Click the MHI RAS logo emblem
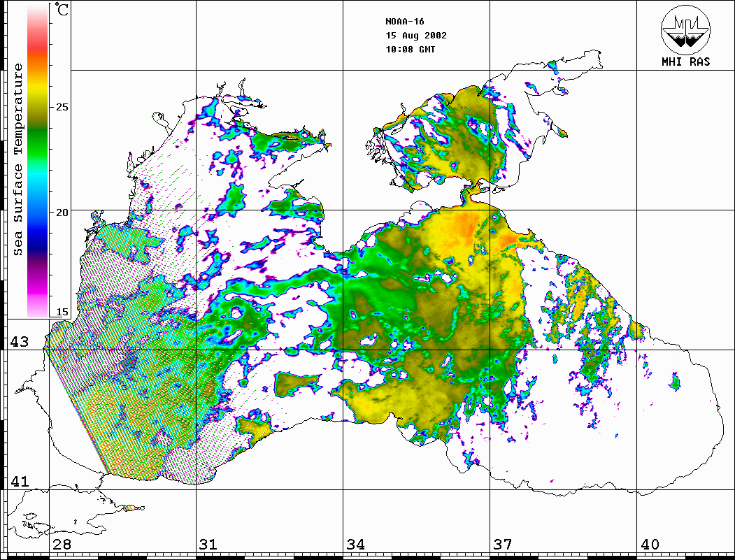Screen dimensions: 735x560 coord(686,29)
